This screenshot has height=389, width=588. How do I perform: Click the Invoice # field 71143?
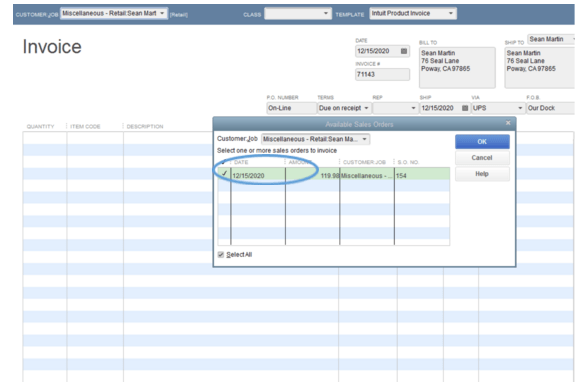pos(382,74)
